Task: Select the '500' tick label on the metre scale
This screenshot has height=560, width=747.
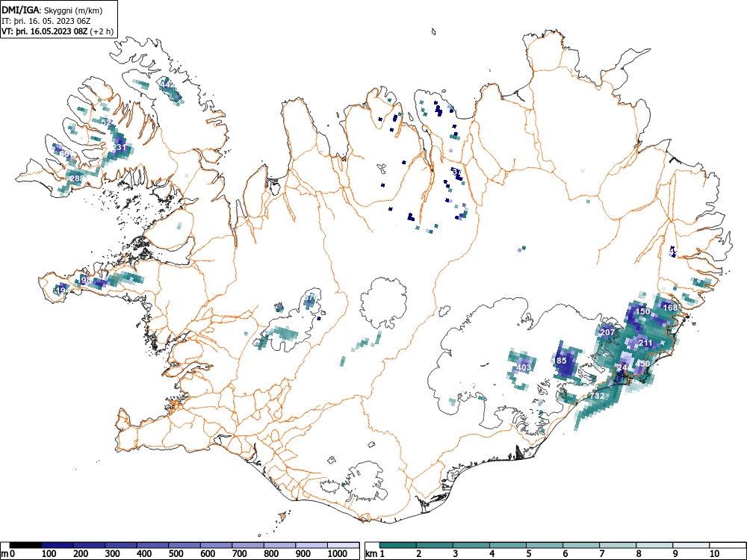Action: (176, 554)
